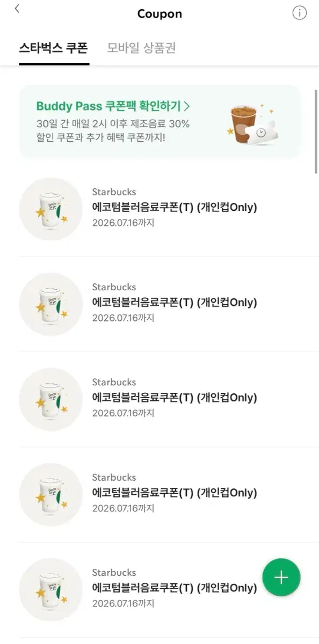
Task: Open the first eco tumbler coupon cup icon
Action: click(x=51, y=209)
